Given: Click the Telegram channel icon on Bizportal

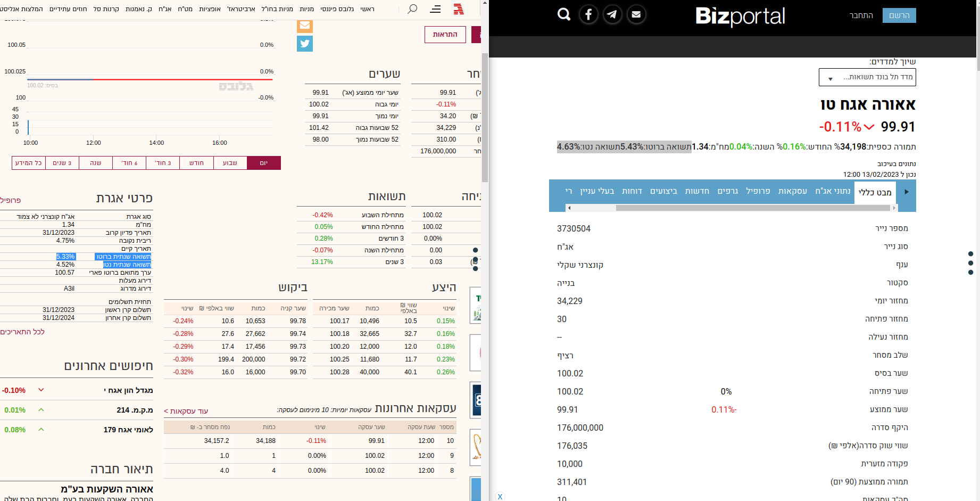Looking at the screenshot, I should 612,14.
